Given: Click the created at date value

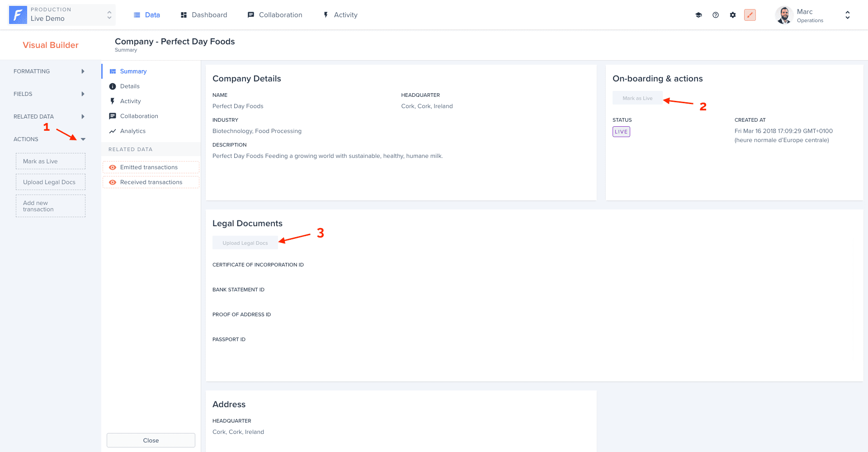Looking at the screenshot, I should [x=783, y=136].
